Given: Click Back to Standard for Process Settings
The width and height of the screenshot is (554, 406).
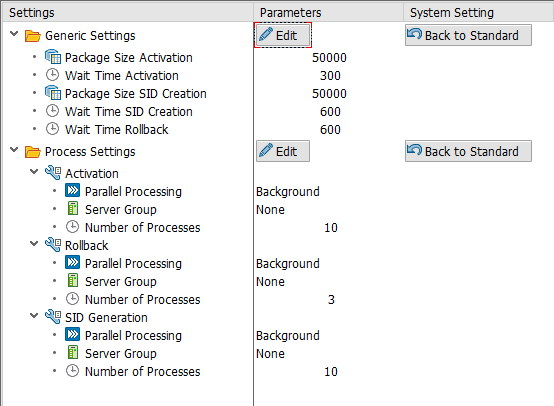Looking at the screenshot, I should tap(468, 151).
